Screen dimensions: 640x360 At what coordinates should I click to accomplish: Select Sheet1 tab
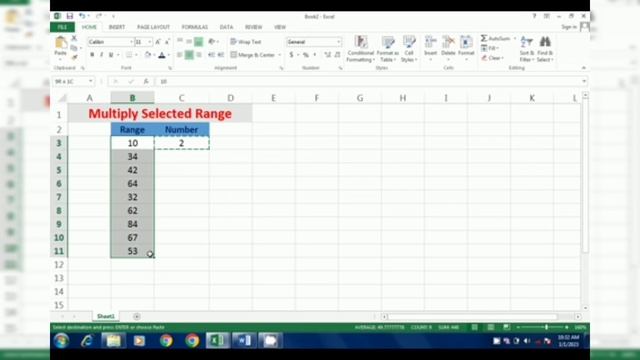pos(106,316)
